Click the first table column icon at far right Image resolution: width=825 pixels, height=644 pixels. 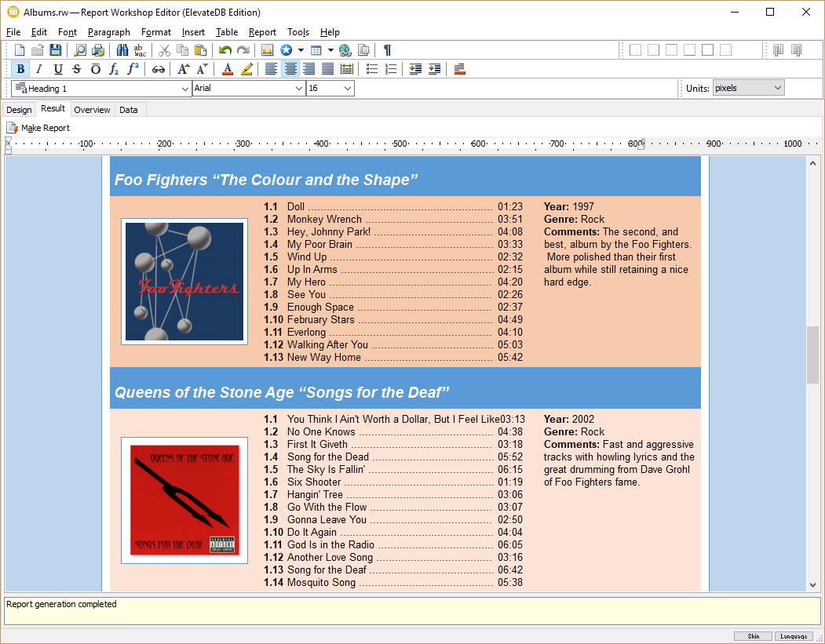[x=778, y=50]
